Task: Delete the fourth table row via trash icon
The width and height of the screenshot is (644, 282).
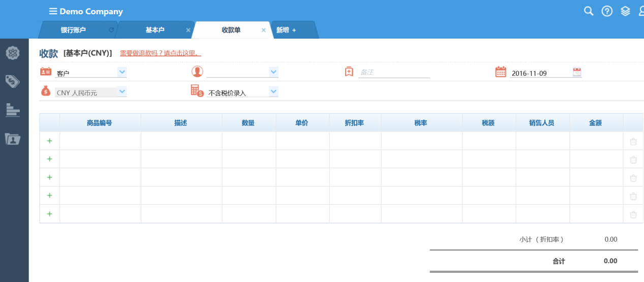Action: (633, 196)
